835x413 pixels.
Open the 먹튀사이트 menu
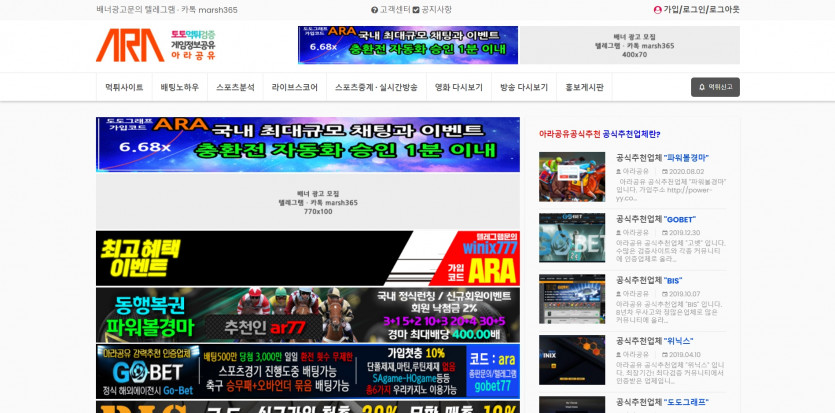coord(124,87)
